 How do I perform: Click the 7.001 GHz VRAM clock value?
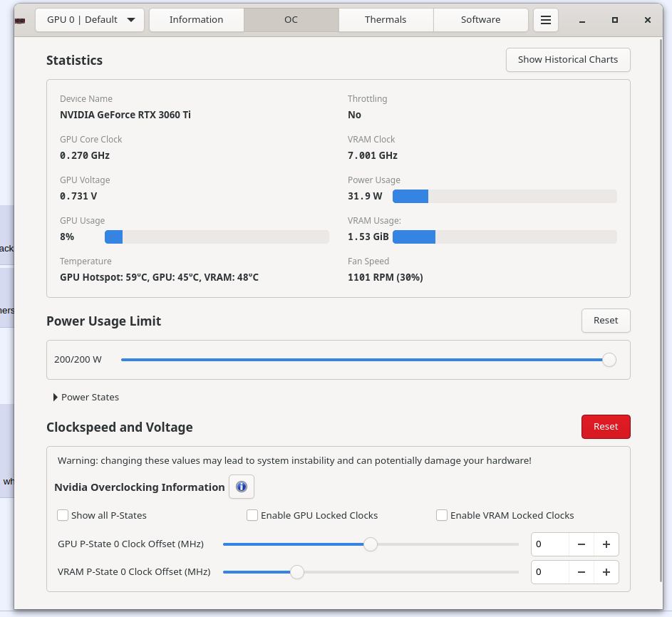[x=373, y=155]
